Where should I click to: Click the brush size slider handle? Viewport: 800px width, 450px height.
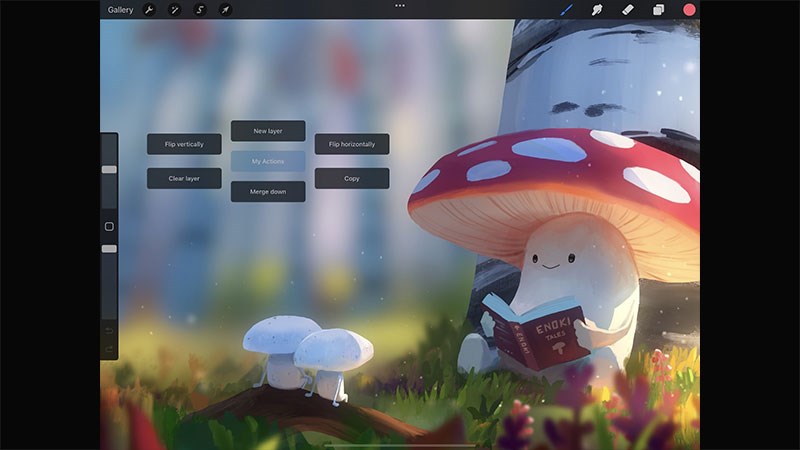pos(109,169)
